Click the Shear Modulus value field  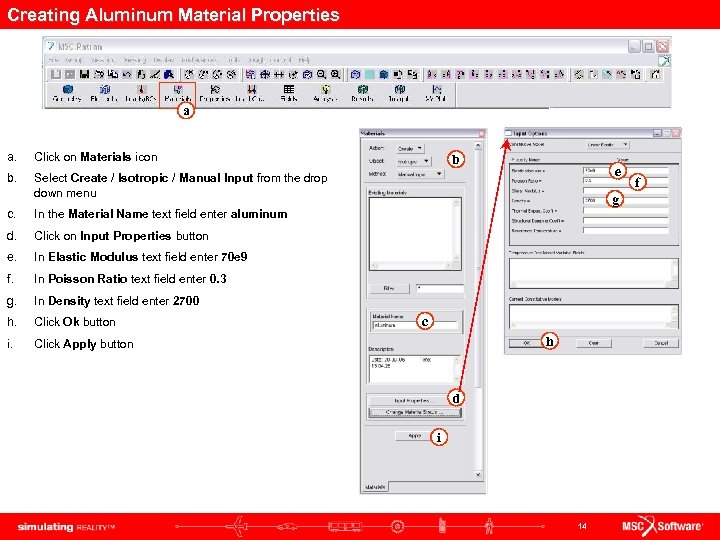pos(626,191)
